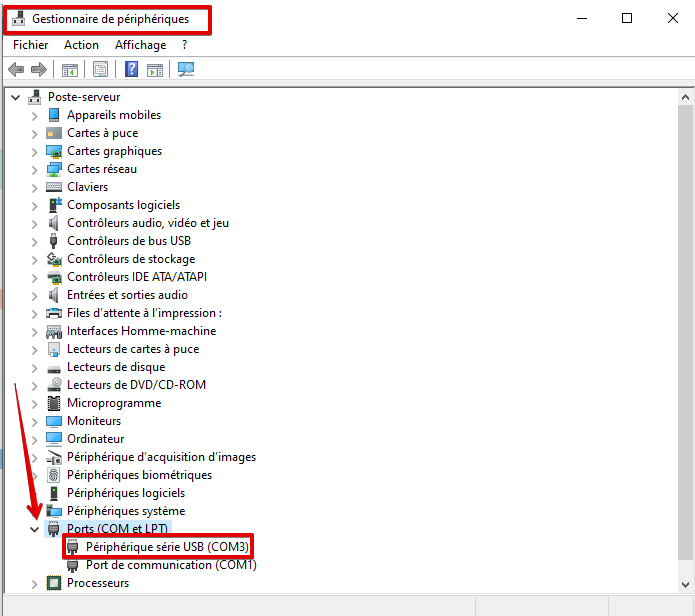Click the Composants logiciels icon

point(55,205)
